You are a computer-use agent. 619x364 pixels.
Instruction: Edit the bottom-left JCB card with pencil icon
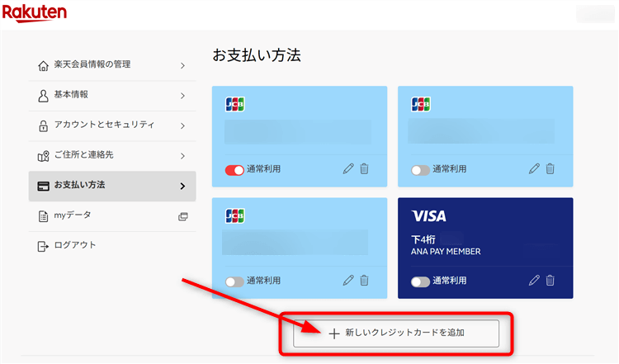tap(348, 281)
